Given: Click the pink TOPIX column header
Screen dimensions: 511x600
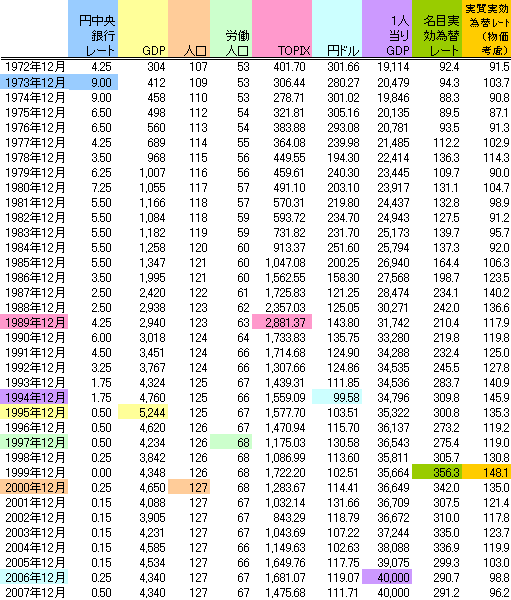Looking at the screenshot, I should click(282, 28).
